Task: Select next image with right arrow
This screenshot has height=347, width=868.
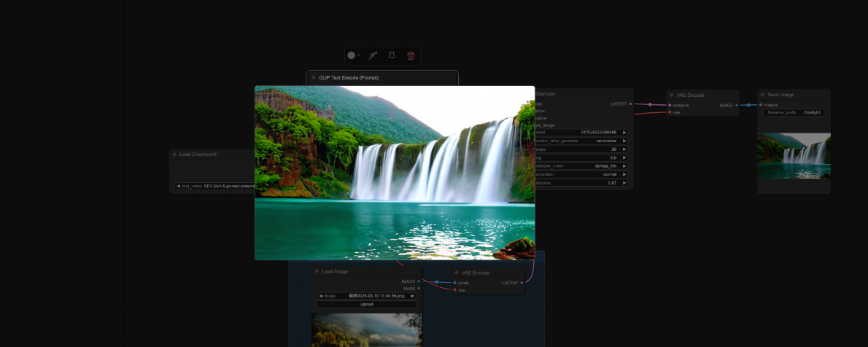Action: click(x=412, y=296)
